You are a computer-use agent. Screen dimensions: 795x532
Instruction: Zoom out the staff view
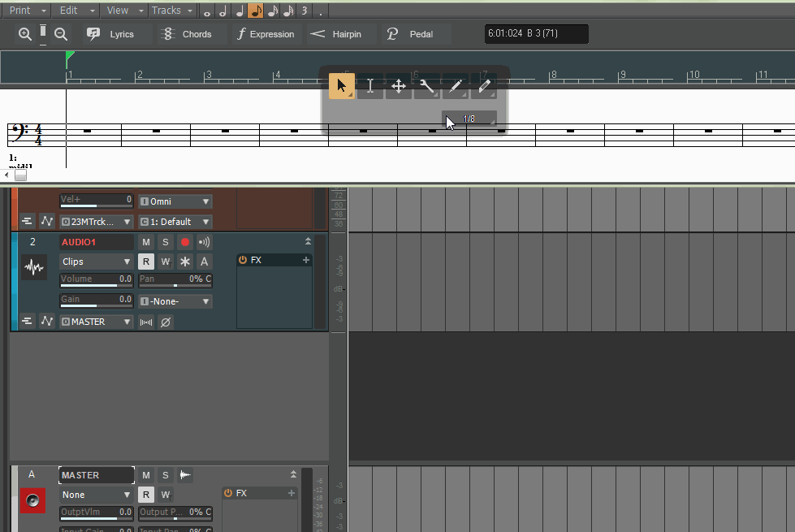(x=61, y=34)
